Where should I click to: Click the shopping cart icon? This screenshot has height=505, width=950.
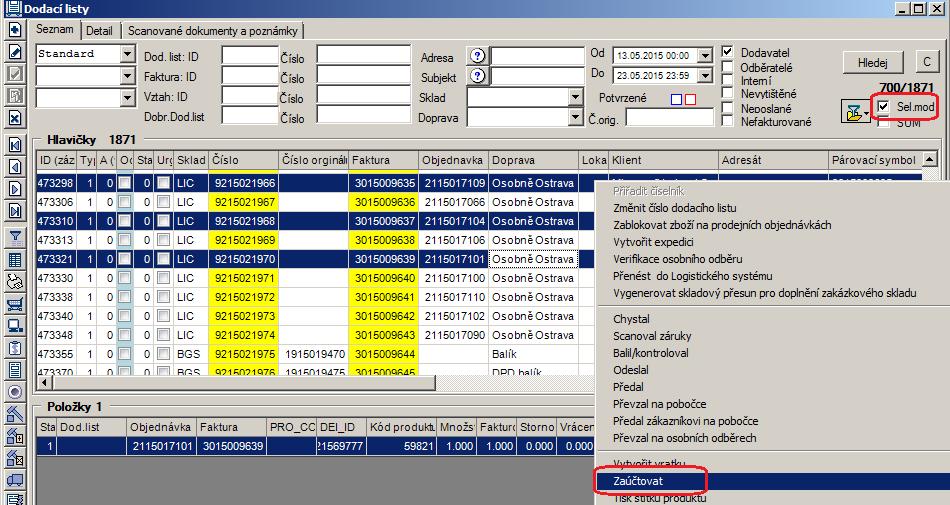click(15, 304)
